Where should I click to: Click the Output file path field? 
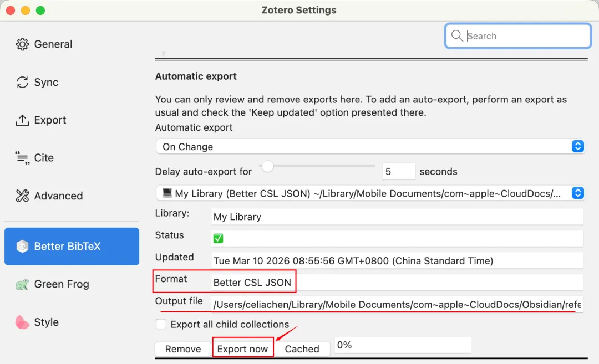point(397,304)
